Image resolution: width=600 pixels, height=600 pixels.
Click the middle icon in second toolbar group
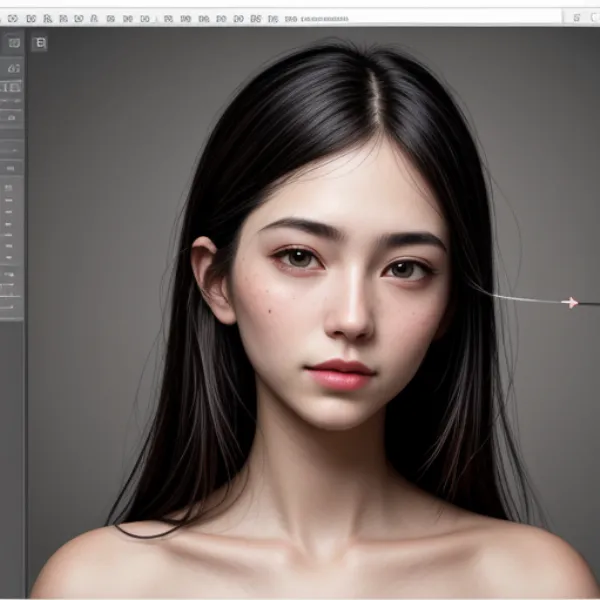click(221, 18)
